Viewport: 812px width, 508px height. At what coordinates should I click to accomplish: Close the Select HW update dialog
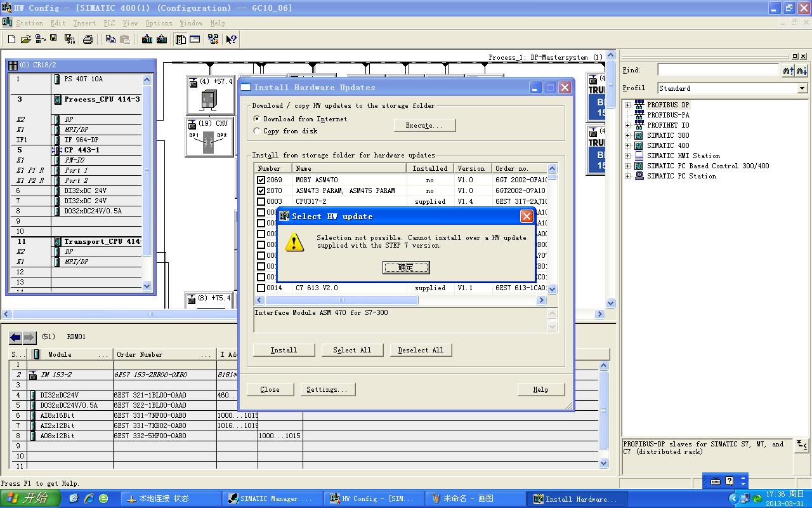click(526, 217)
